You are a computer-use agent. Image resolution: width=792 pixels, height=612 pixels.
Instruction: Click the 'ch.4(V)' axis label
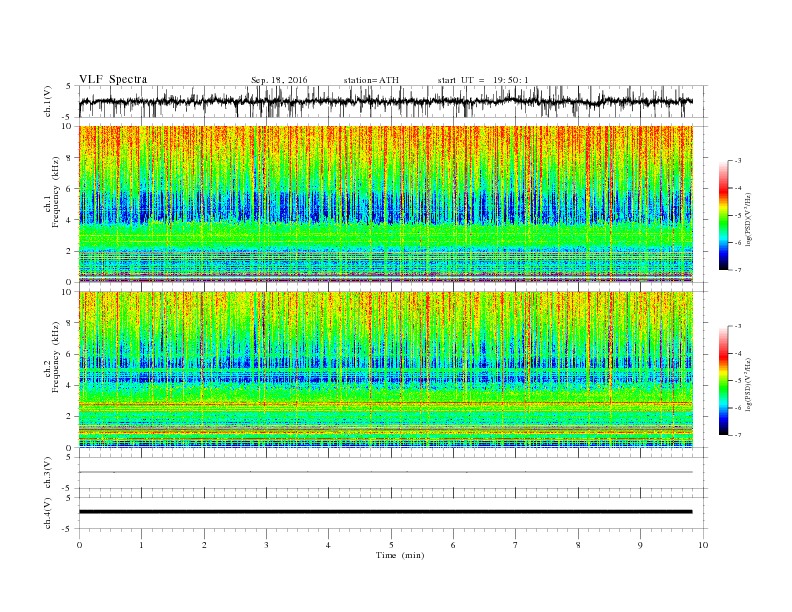(x=48, y=513)
